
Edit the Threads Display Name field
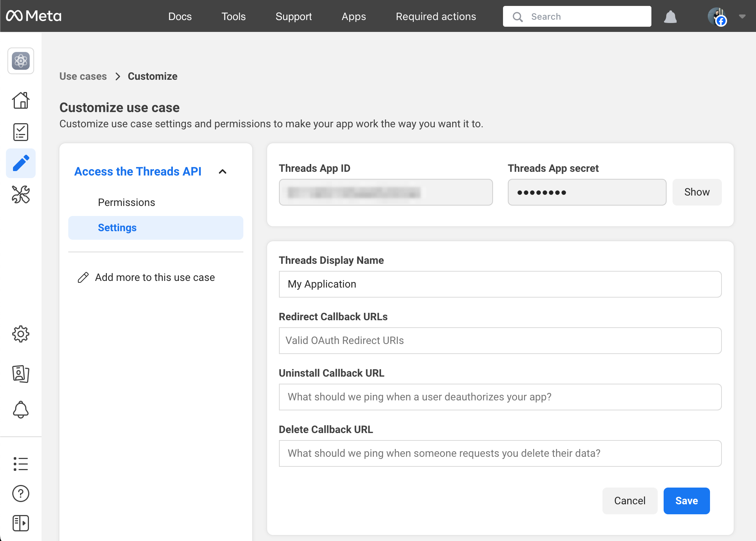click(x=500, y=284)
